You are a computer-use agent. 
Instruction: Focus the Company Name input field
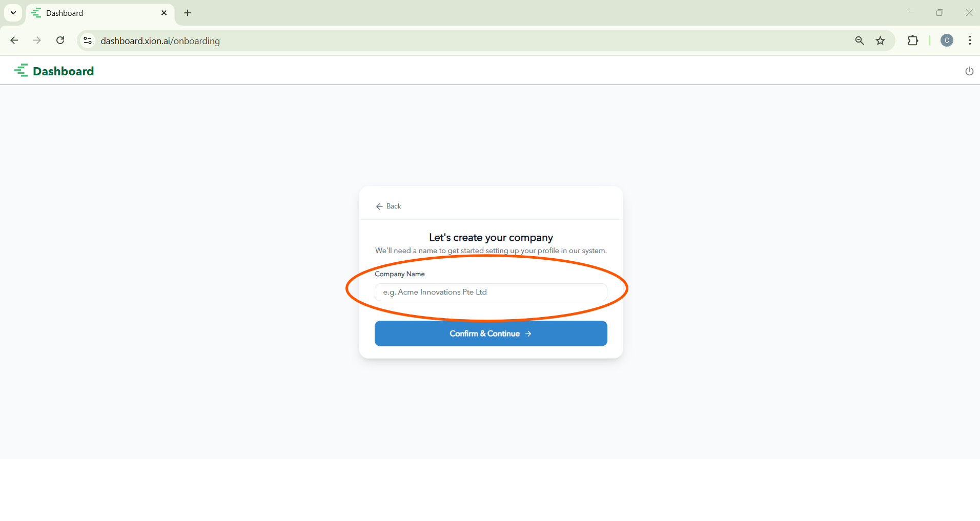[x=491, y=292]
